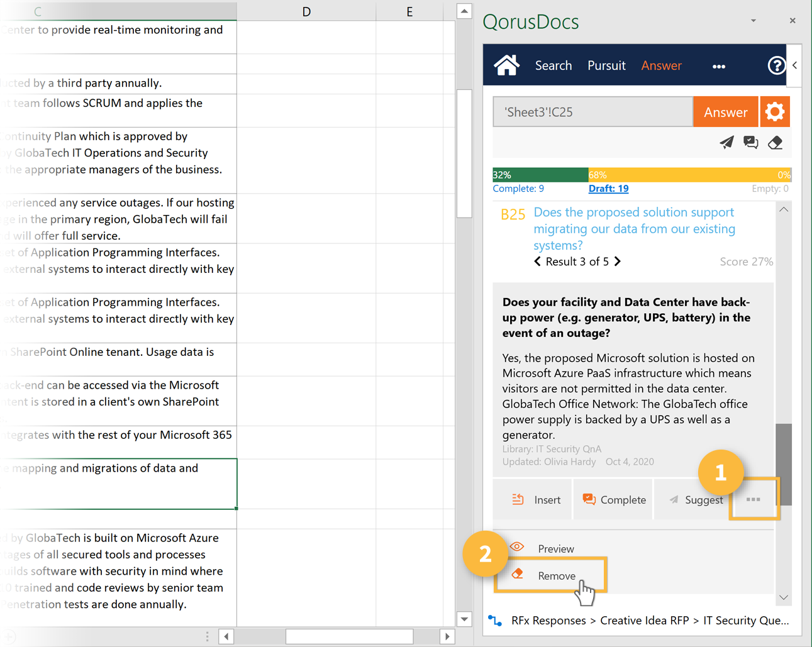The width and height of the screenshot is (812, 647).
Task: Switch to the Search tab
Action: click(x=553, y=65)
